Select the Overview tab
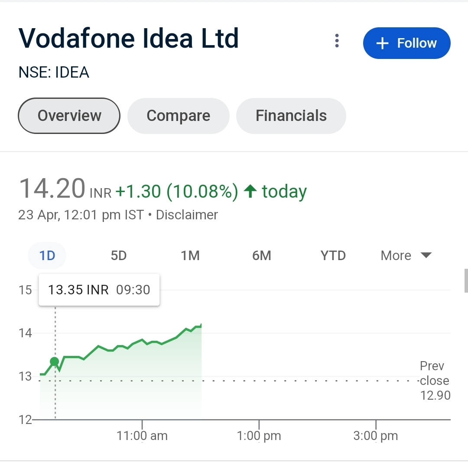The height and width of the screenshot is (476, 468). (x=69, y=116)
